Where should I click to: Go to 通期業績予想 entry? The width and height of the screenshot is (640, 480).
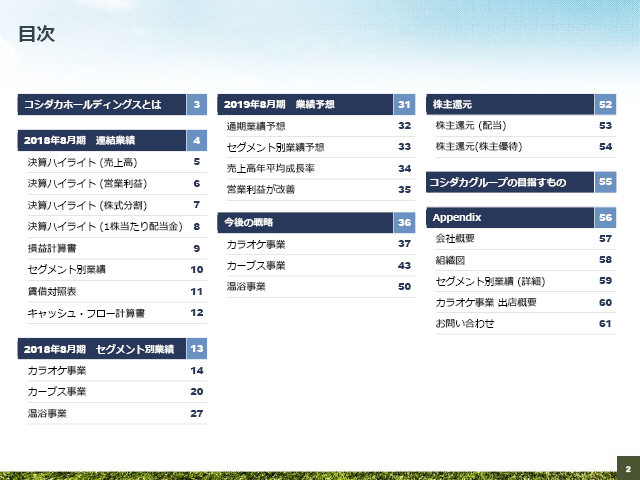pos(321,126)
